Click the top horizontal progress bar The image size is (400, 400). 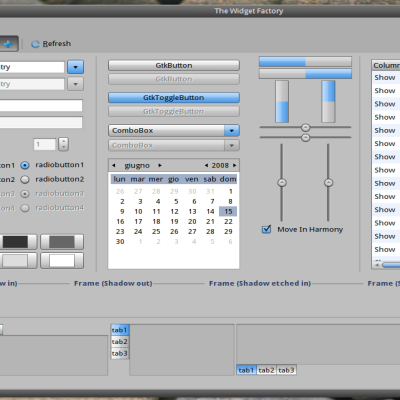click(x=305, y=62)
